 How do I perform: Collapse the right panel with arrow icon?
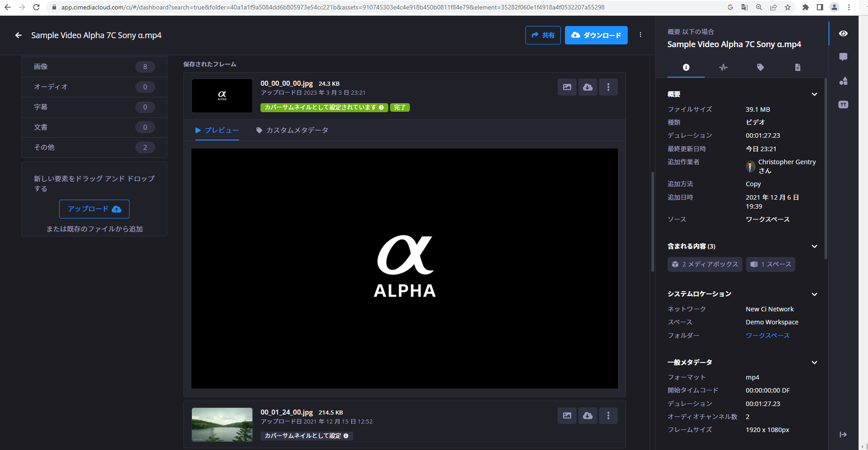[843, 434]
